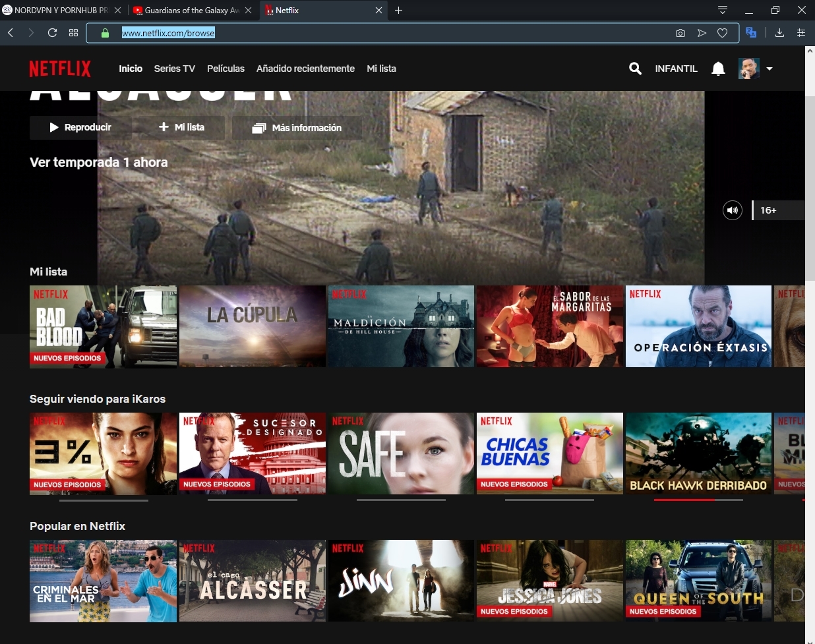Image resolution: width=815 pixels, height=644 pixels.
Task: Open the Netflix search icon
Action: [635, 69]
